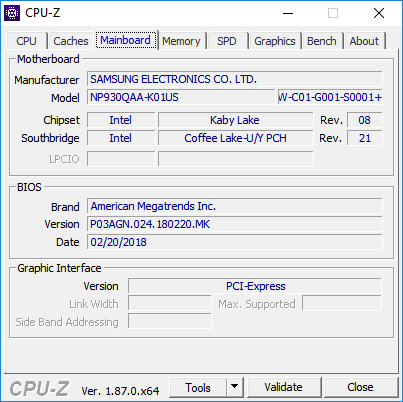
Task: Go to the Memory tab
Action: [x=181, y=41]
